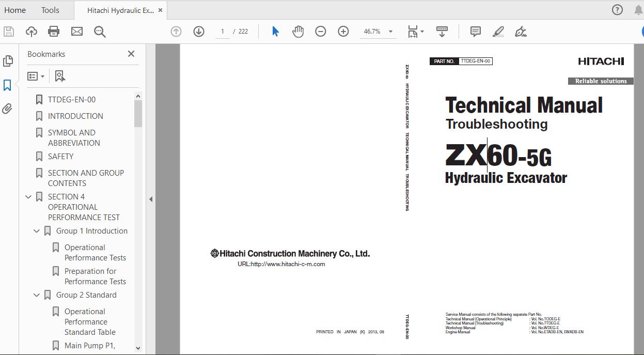Click the Save file icon

(x=8, y=32)
